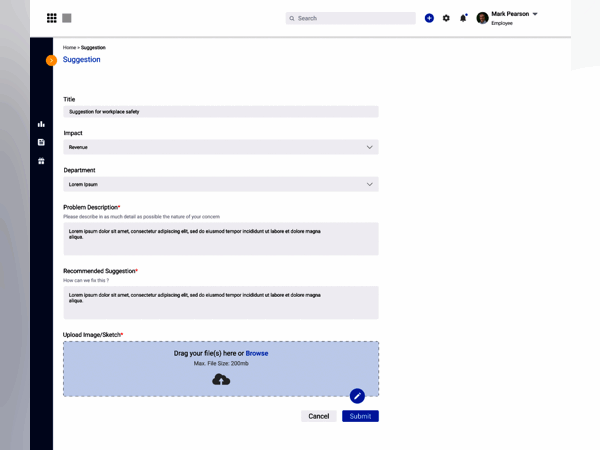Click the gray square logo placeholder
This screenshot has width=600, height=450.
pos(67,18)
